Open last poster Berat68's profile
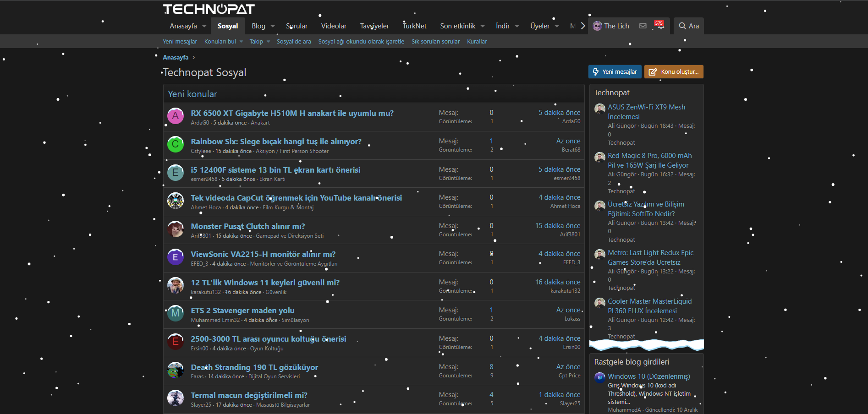 tap(571, 150)
